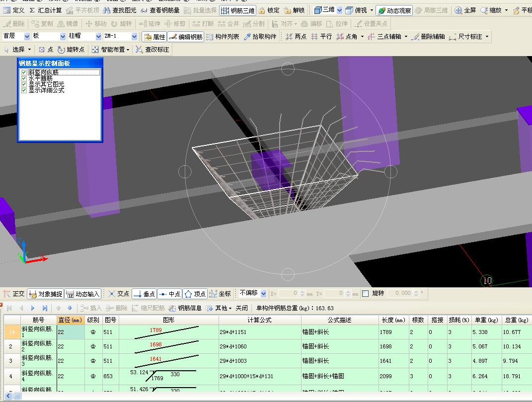The width and height of the screenshot is (532, 402).
Task: Click the table horizontal scrollbar left arrow
Action: (8, 396)
